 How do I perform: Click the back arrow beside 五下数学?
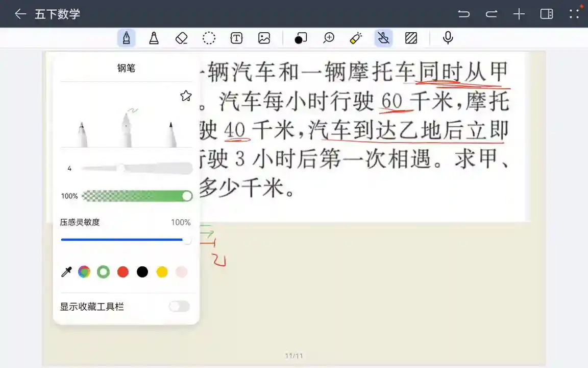[x=20, y=14]
